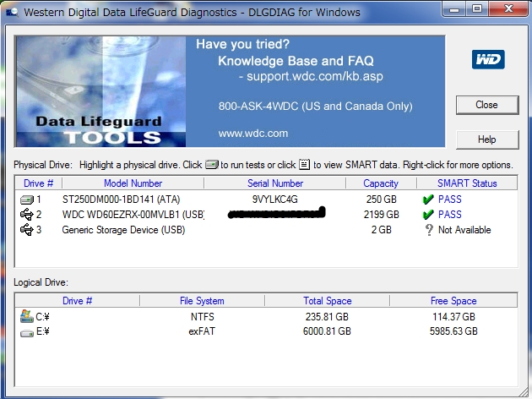
Task: Click the Close button
Action: pyautogui.click(x=487, y=105)
